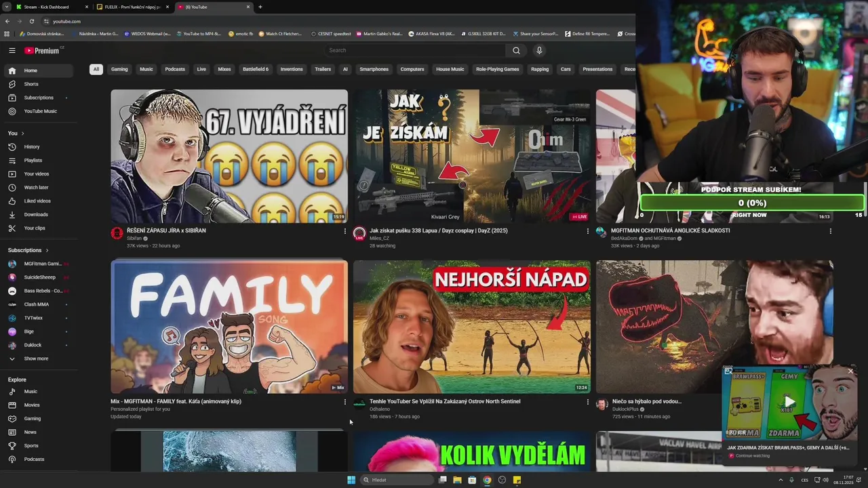This screenshot has height=488, width=868.
Task: Click the Sibiřan channel avatar
Action: (117, 233)
